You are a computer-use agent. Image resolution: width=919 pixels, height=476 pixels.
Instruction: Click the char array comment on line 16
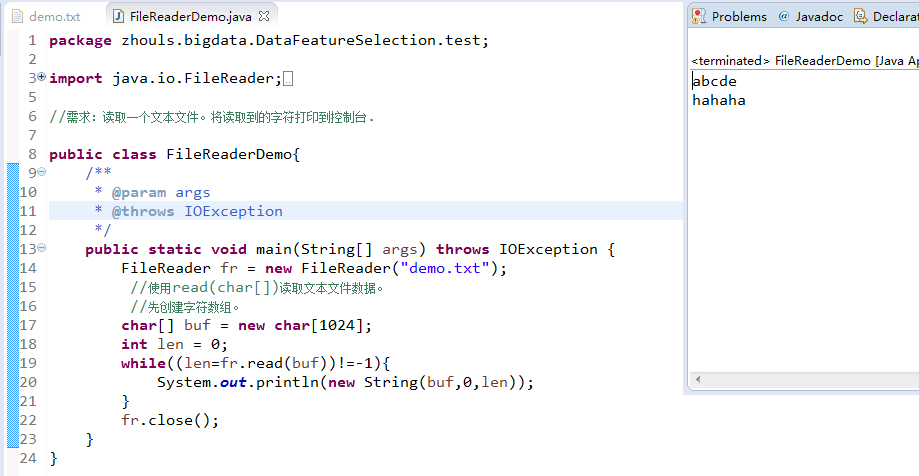click(185, 307)
